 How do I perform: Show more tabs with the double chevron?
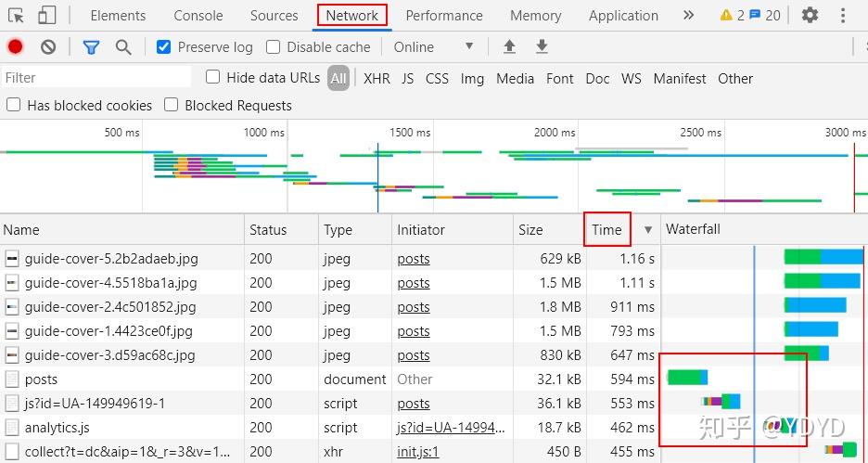(x=688, y=15)
